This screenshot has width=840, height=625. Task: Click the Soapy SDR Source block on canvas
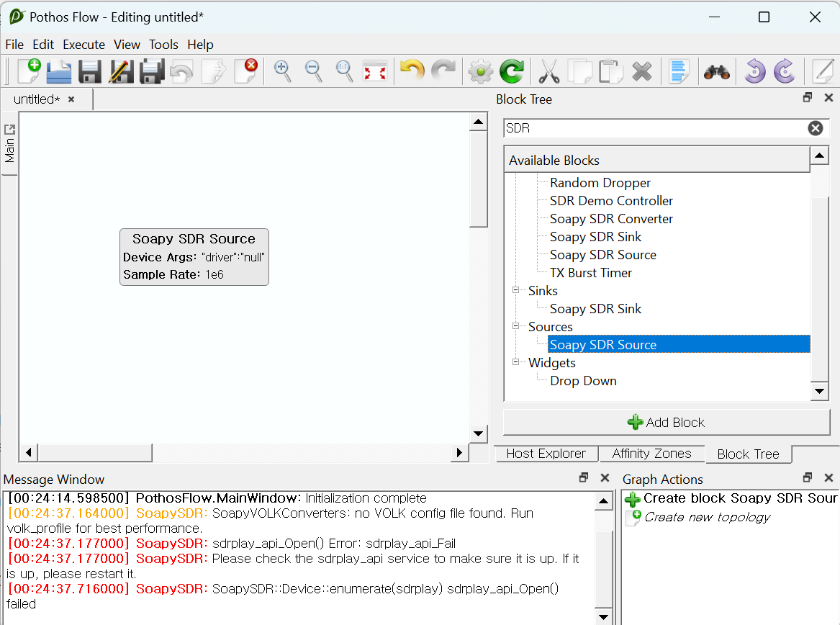tap(194, 257)
